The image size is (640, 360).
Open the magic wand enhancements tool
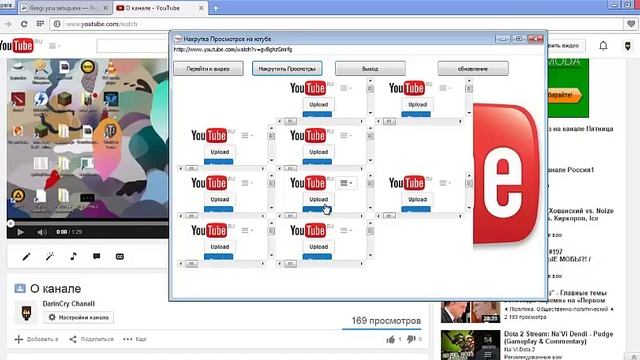[x=50, y=256]
